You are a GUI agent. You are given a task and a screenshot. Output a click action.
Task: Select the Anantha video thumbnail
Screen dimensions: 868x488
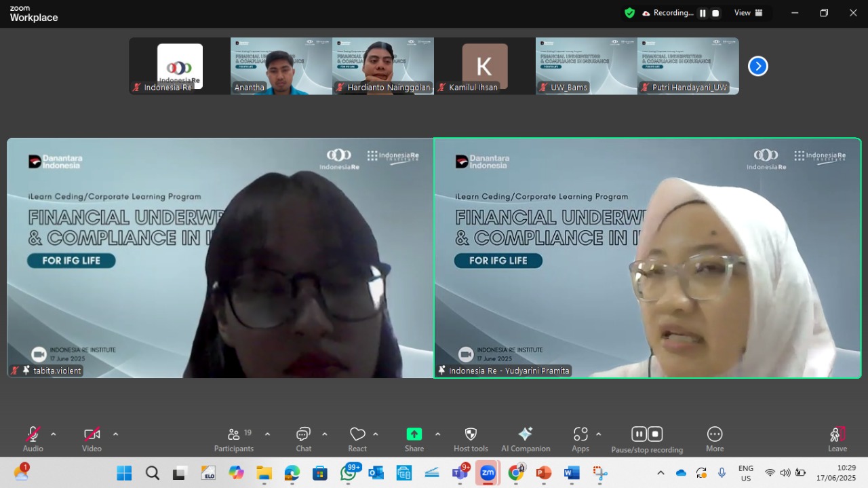point(281,66)
